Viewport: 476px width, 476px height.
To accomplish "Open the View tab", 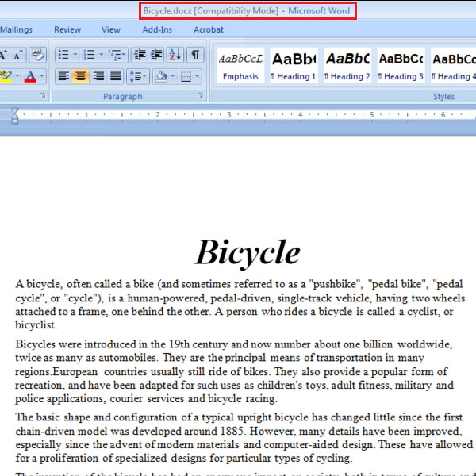I will click(x=111, y=29).
